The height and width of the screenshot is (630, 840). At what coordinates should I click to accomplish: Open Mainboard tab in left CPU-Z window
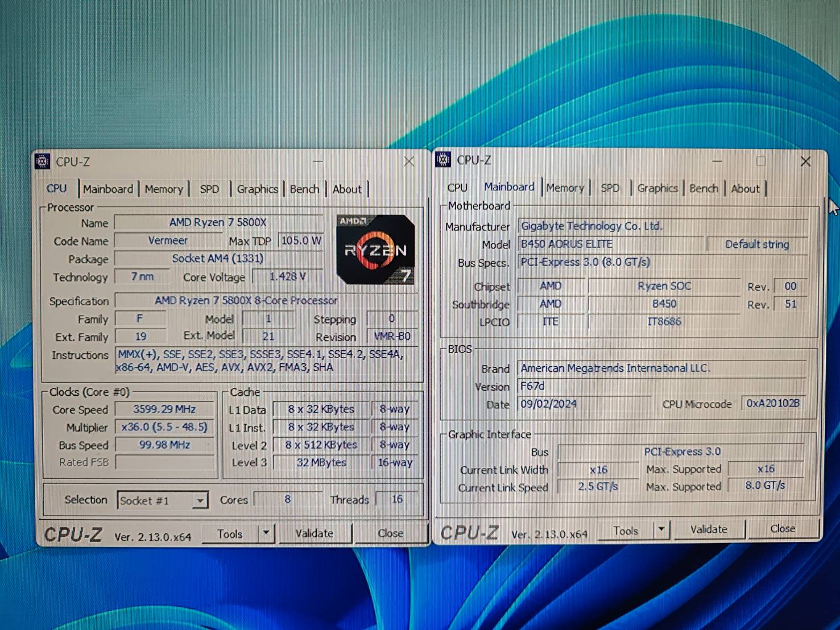pos(108,189)
